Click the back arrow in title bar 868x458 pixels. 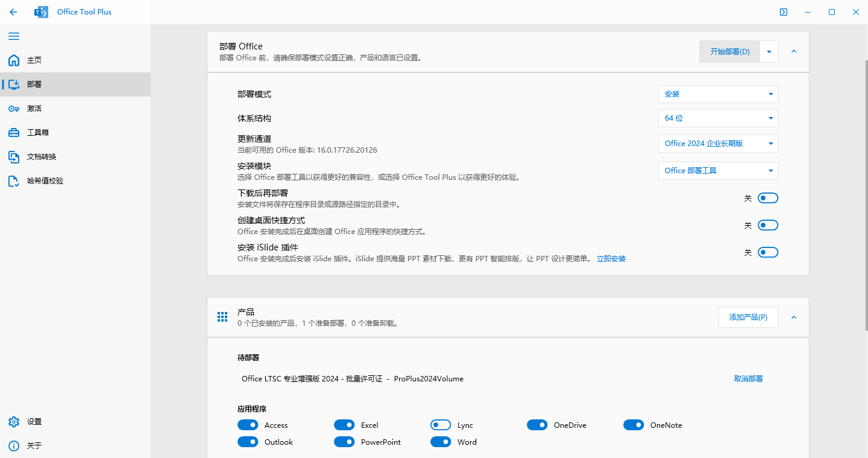tap(13, 12)
